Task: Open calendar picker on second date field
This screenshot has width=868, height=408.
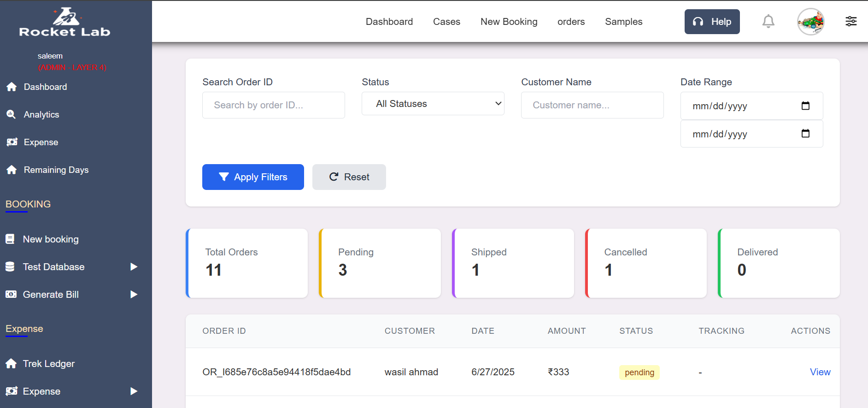Action: coord(805,134)
